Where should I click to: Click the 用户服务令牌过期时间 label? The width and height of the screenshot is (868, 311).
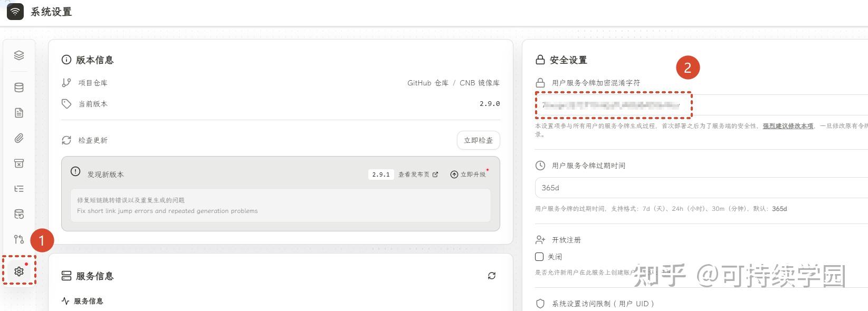tap(588, 166)
